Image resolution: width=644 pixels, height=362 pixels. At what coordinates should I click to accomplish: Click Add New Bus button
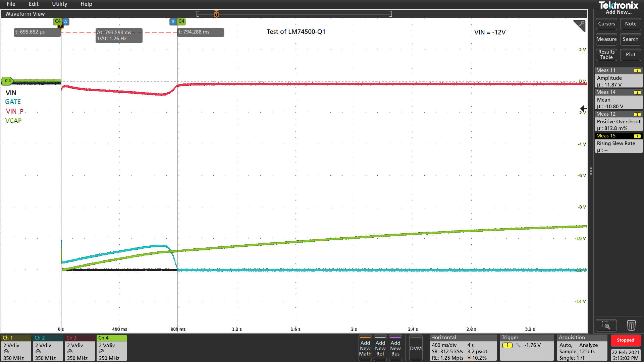pos(395,348)
